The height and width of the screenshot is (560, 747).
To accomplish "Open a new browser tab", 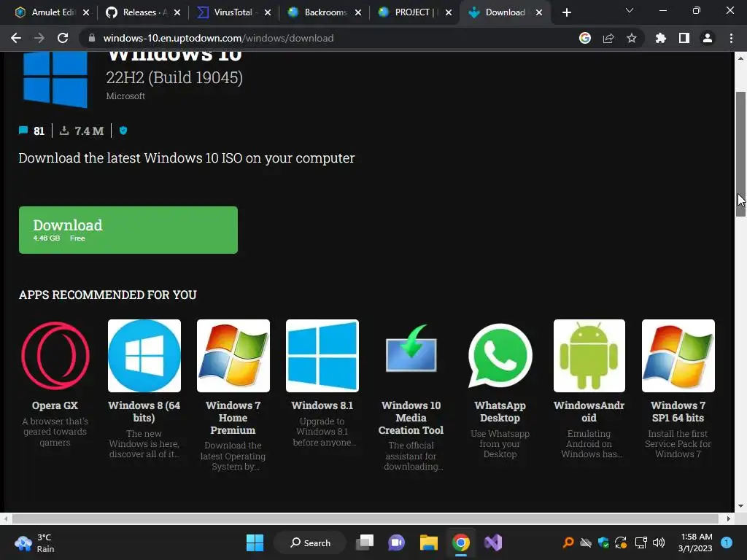I will tap(566, 13).
